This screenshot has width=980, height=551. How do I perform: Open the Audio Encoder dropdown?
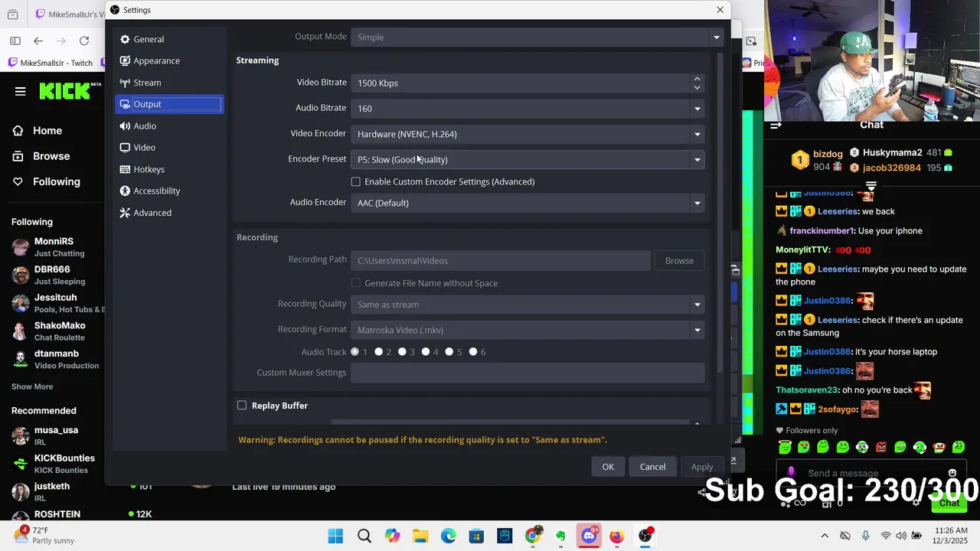click(x=528, y=203)
